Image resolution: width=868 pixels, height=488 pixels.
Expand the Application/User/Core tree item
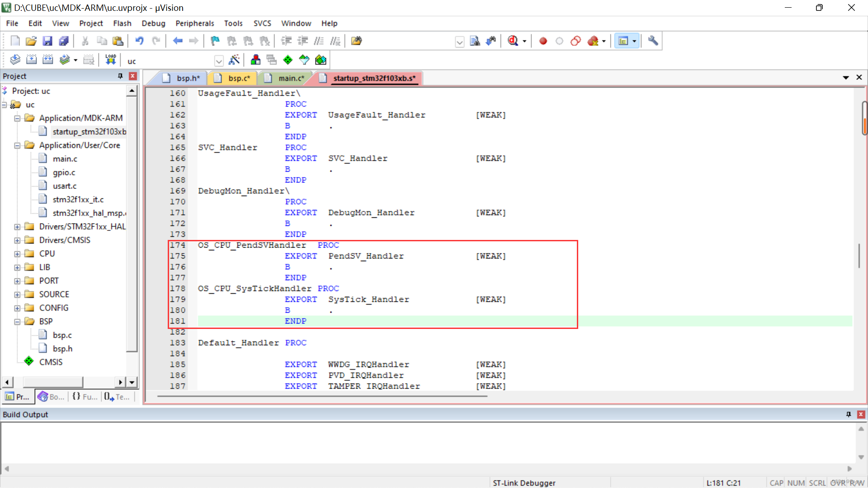coord(17,145)
